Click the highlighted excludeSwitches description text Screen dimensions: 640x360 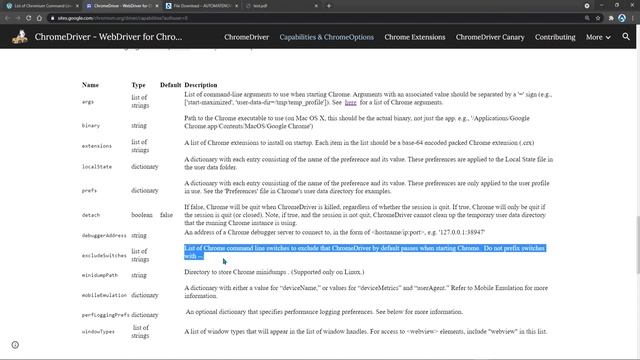364,252
